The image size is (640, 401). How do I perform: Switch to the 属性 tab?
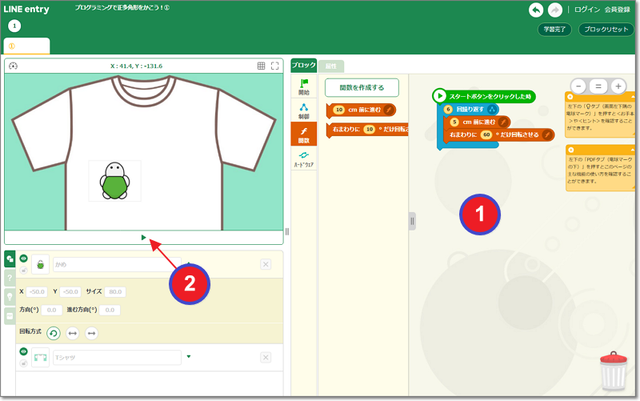tap(330, 66)
